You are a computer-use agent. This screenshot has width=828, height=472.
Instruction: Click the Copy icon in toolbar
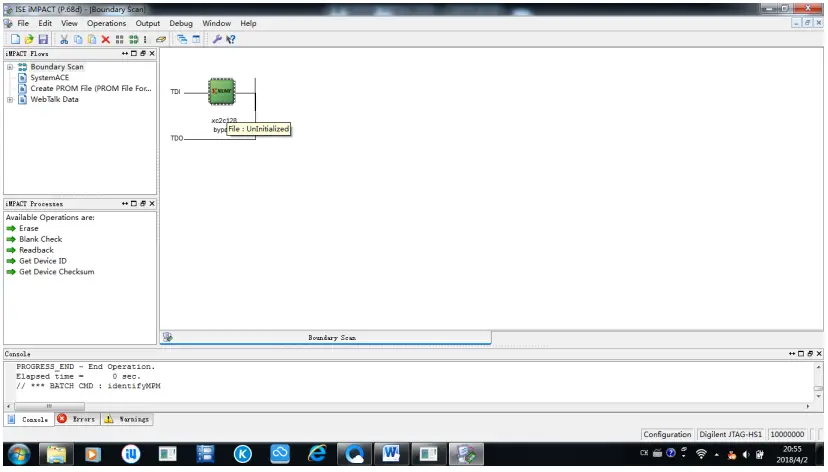point(78,39)
